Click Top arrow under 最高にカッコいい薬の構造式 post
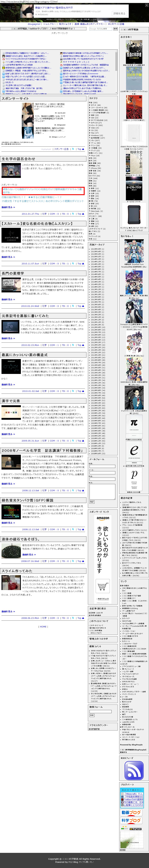Viewport: 149px width, 868px height. (80, 391)
